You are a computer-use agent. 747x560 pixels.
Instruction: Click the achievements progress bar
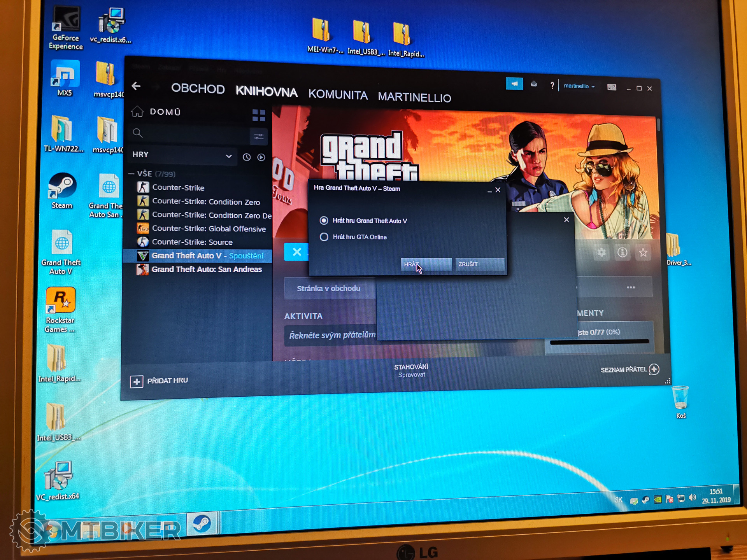(599, 342)
